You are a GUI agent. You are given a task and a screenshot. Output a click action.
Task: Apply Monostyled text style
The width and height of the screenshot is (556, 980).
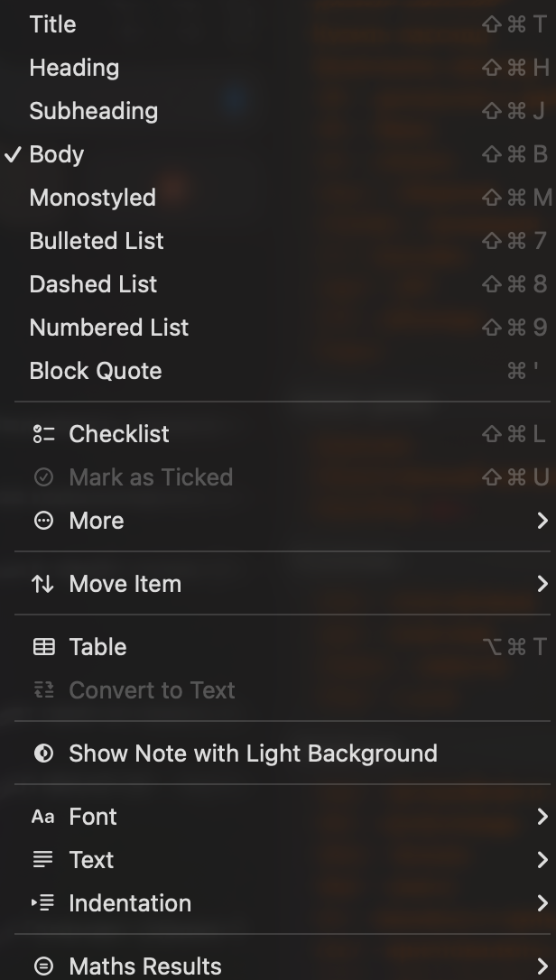pos(92,198)
